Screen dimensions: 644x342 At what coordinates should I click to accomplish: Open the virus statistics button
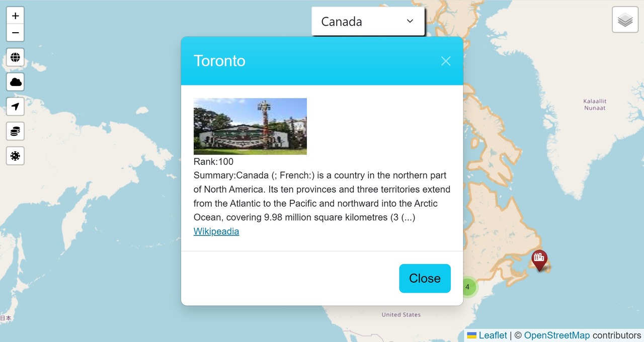(x=15, y=156)
